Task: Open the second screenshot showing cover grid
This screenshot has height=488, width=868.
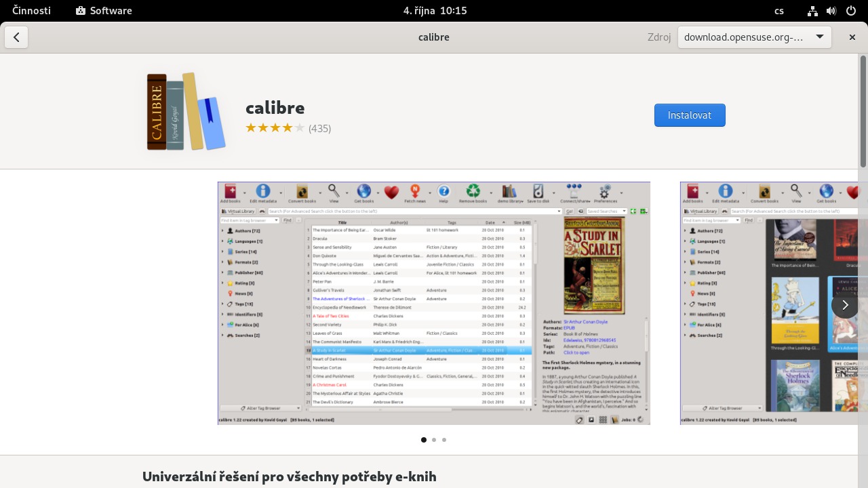Action: (769, 303)
